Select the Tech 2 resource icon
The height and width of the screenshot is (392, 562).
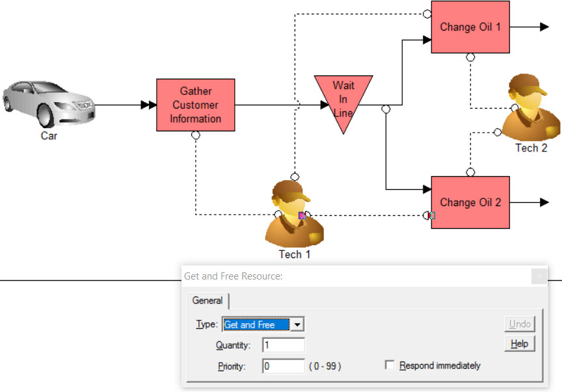pyautogui.click(x=531, y=107)
